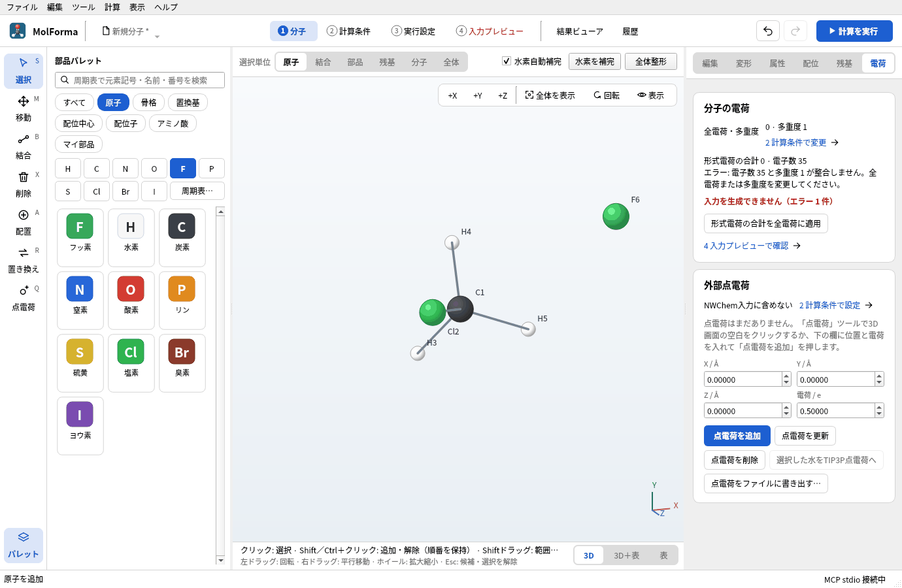Decrement the 電荷 / e spinner down arrow
The width and height of the screenshot is (902, 588).
(879, 414)
